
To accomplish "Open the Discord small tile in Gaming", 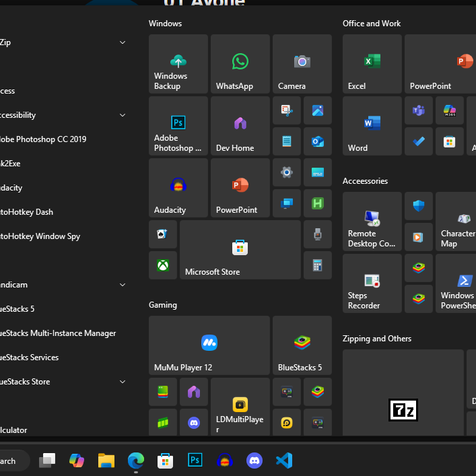I will click(194, 422).
